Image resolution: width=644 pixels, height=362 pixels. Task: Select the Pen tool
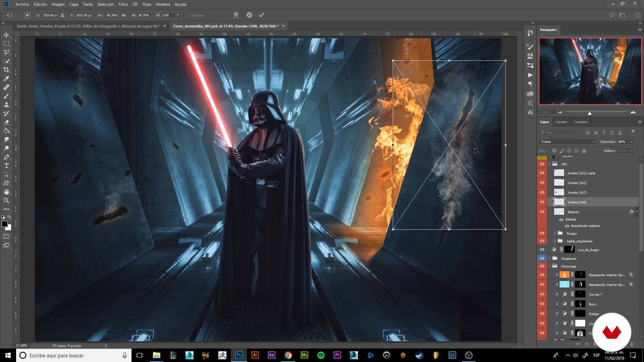click(x=6, y=157)
